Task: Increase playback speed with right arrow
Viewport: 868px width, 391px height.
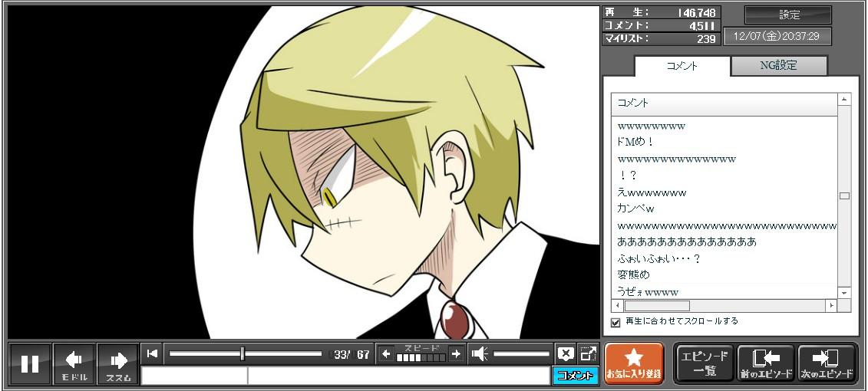Action: [x=456, y=353]
